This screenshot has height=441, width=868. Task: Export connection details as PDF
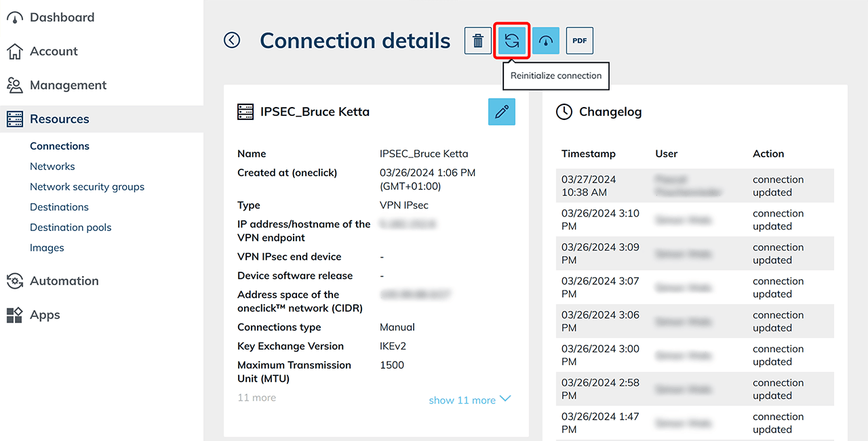[x=580, y=41]
